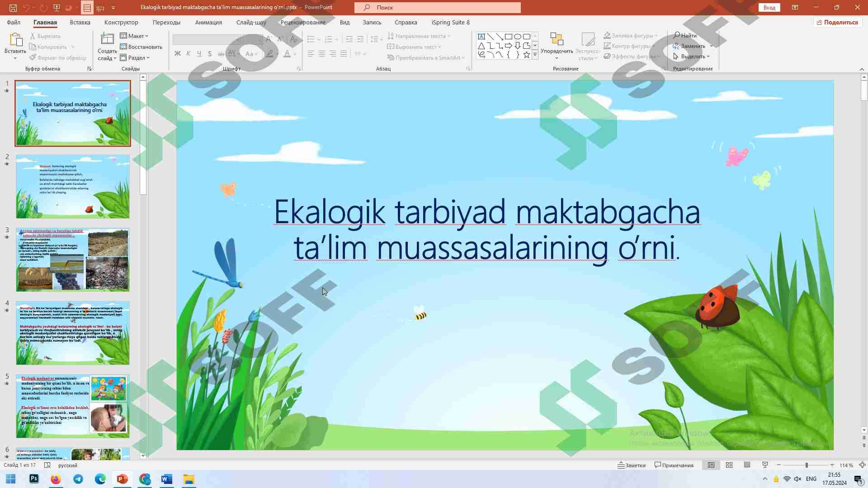Select slide 3 thumbnail with pollution photos
This screenshot has width=868, height=488.
coord(73,260)
